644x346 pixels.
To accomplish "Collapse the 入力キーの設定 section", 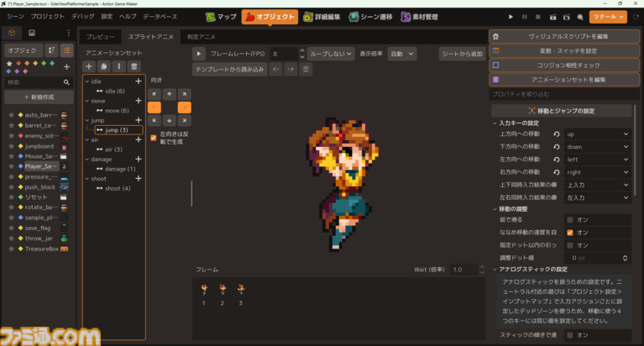I will 495,123.
